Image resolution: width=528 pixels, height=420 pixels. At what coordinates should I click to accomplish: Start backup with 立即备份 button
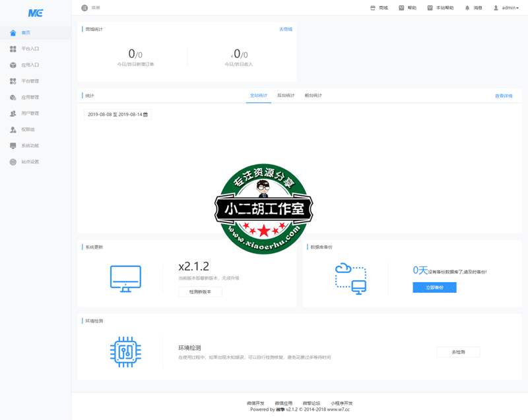coord(435,287)
